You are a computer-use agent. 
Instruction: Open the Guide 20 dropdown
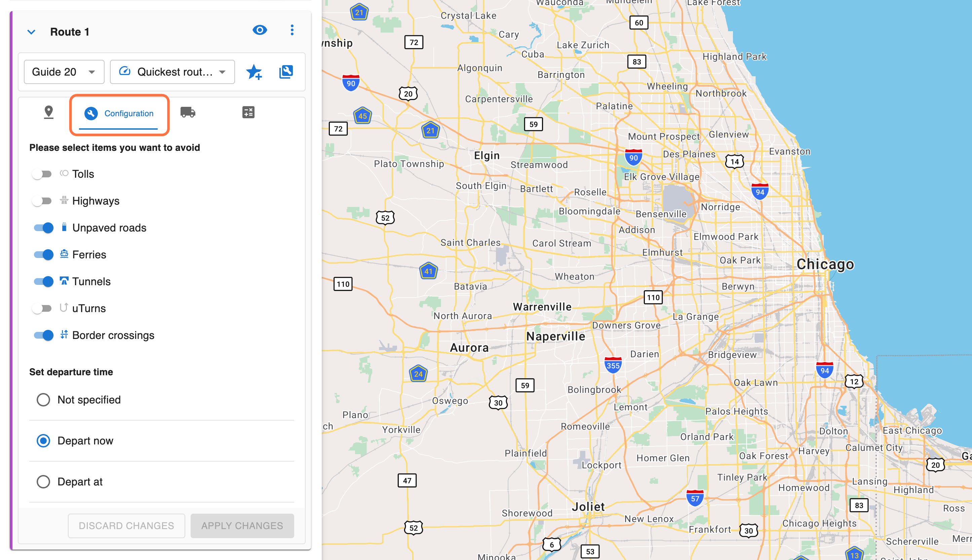point(64,72)
